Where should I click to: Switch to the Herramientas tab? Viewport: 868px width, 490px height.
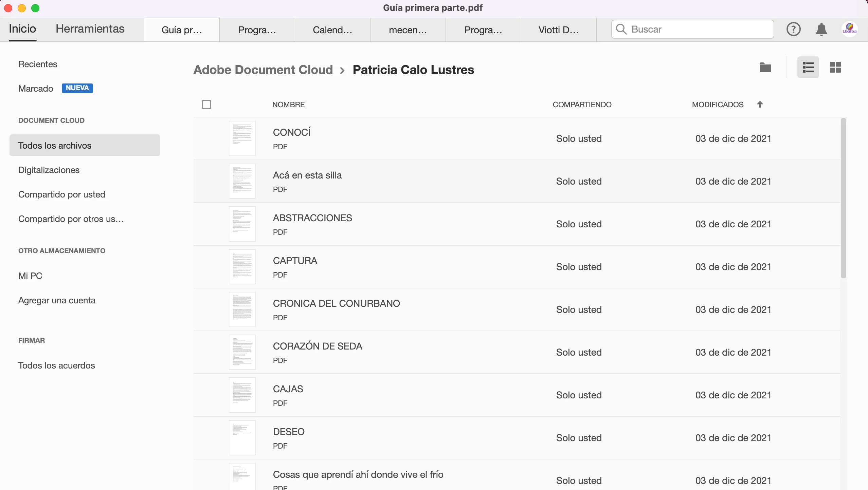click(x=90, y=29)
